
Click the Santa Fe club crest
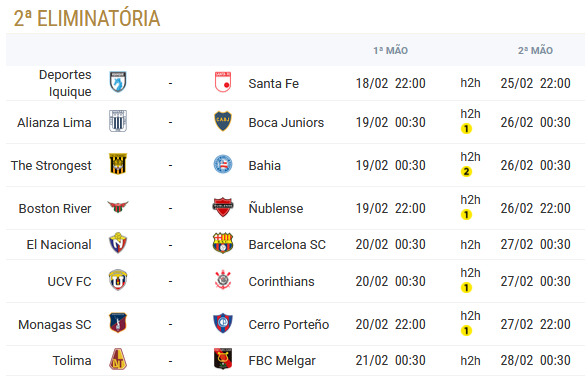tap(223, 82)
